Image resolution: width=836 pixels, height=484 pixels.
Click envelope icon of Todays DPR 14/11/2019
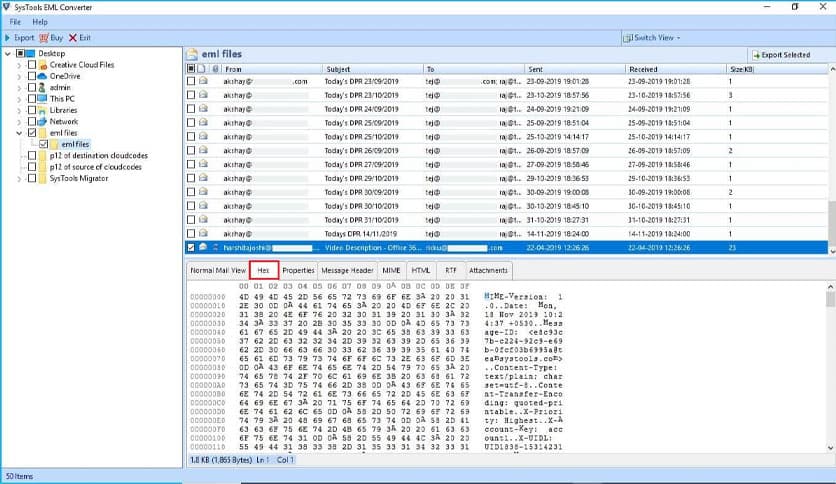[x=203, y=233]
